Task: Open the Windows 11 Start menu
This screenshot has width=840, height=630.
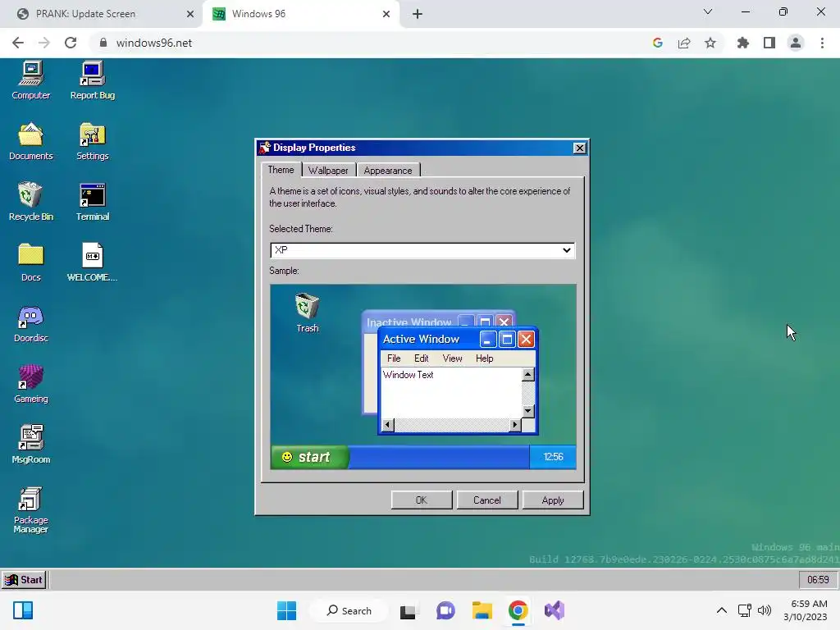Action: tap(286, 610)
